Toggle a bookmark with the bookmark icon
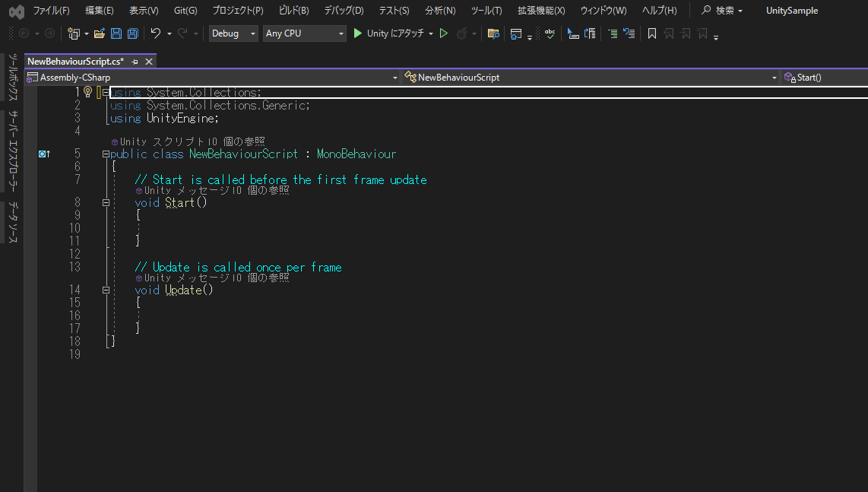Screen dimensions: 868x492 pos(652,33)
